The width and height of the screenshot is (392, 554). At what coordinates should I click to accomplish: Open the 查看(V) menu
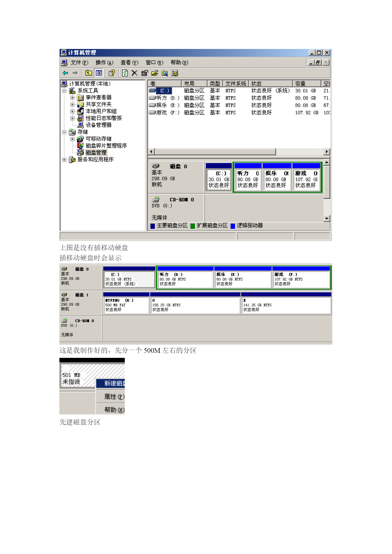[x=129, y=63]
